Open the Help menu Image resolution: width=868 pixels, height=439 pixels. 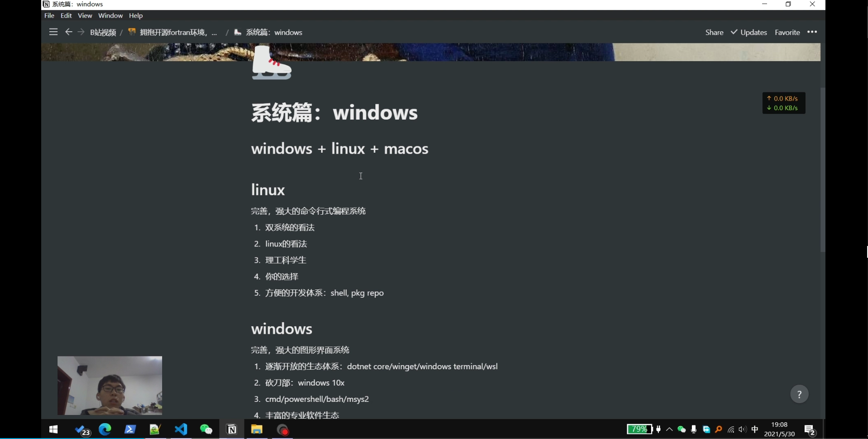pyautogui.click(x=136, y=15)
